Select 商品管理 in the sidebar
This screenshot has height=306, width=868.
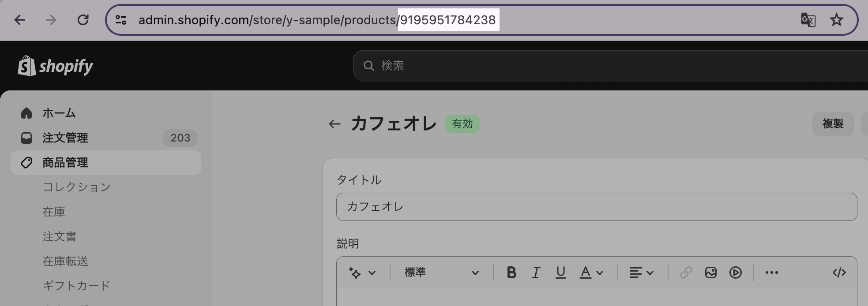point(106,163)
